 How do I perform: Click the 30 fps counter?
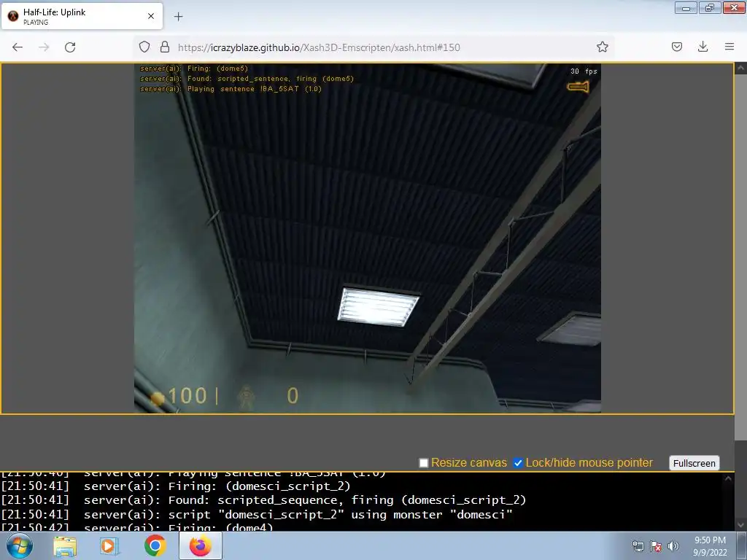pos(584,71)
